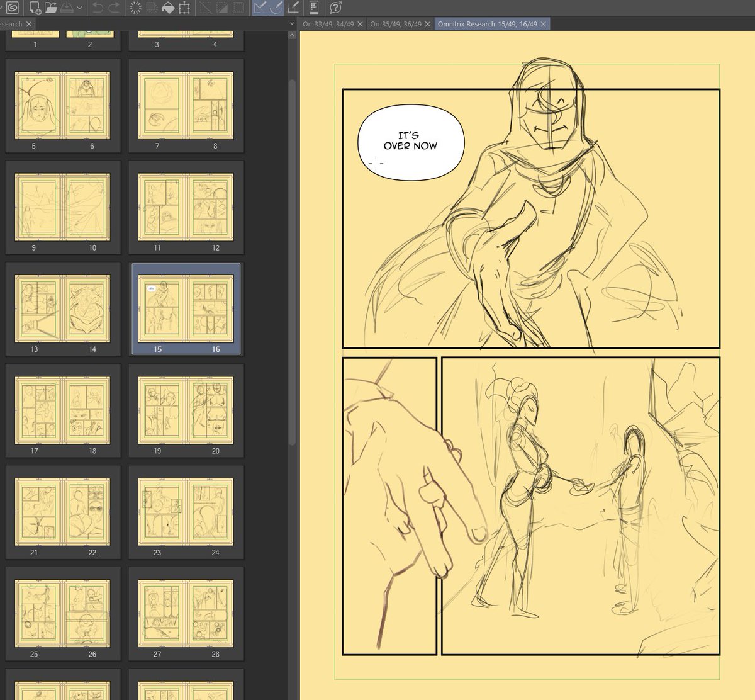Toggle Snap to Grid
This screenshot has width=755, height=700.
pyautogui.click(x=293, y=8)
